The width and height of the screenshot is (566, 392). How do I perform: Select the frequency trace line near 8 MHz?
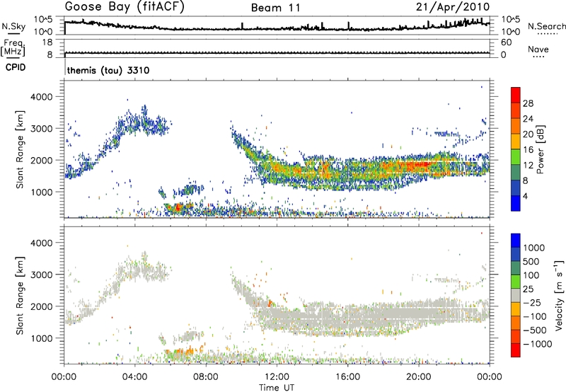click(277, 53)
